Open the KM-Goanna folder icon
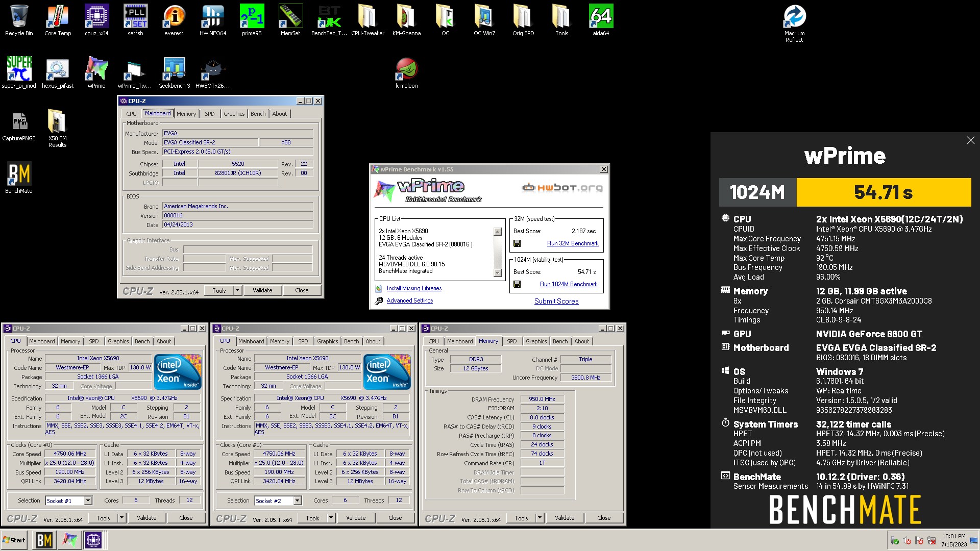The image size is (980, 551). coord(406,20)
